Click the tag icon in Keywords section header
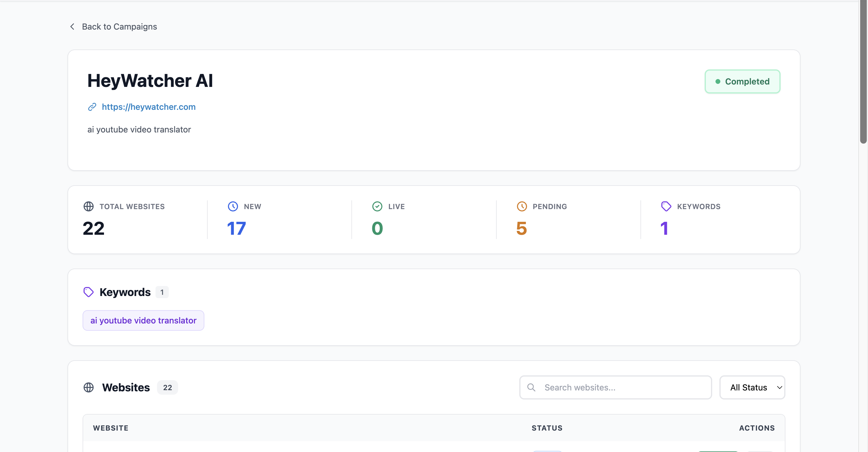868x452 pixels. (89, 292)
